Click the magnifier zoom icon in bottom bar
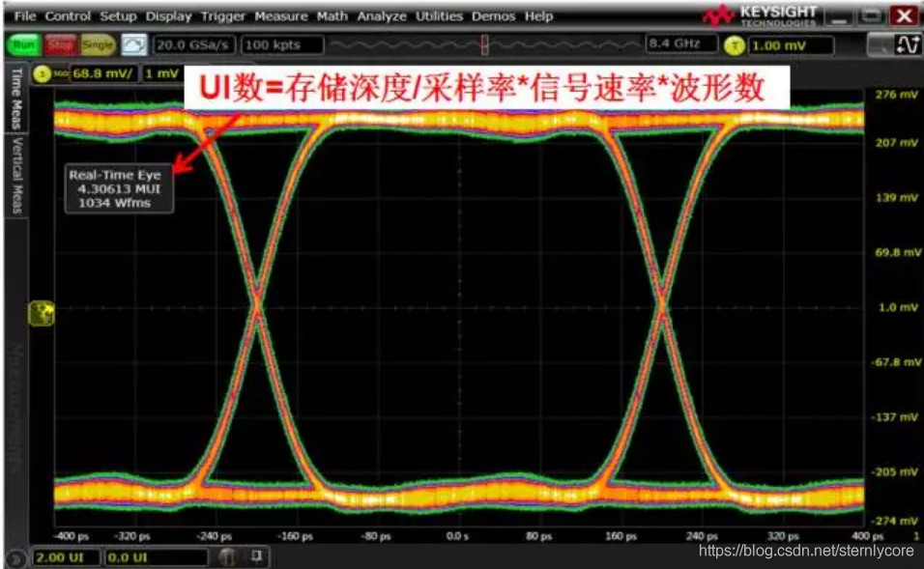Screen dimensions: 924x569 pos(255,555)
